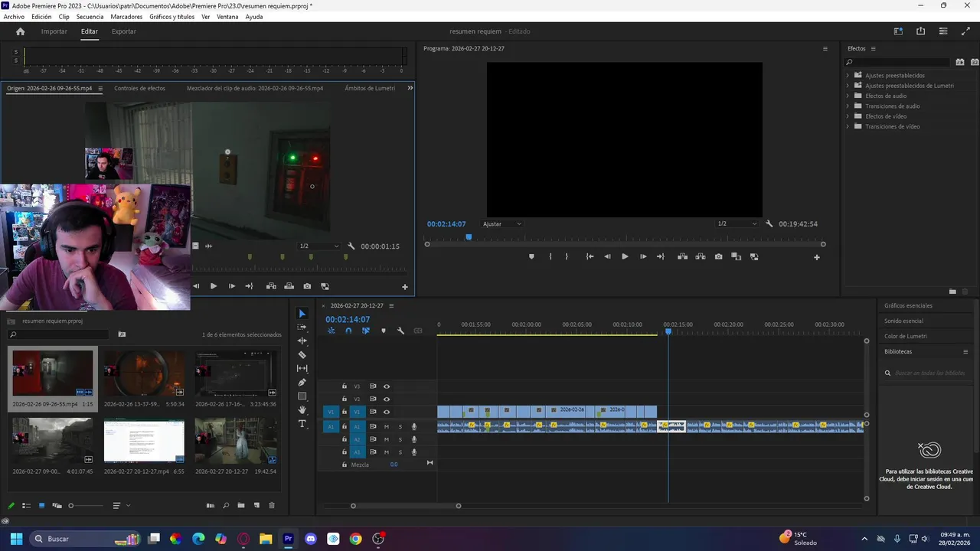Expand Transiciones de audio folder
This screenshot has height=551, width=980.
tap(848, 106)
